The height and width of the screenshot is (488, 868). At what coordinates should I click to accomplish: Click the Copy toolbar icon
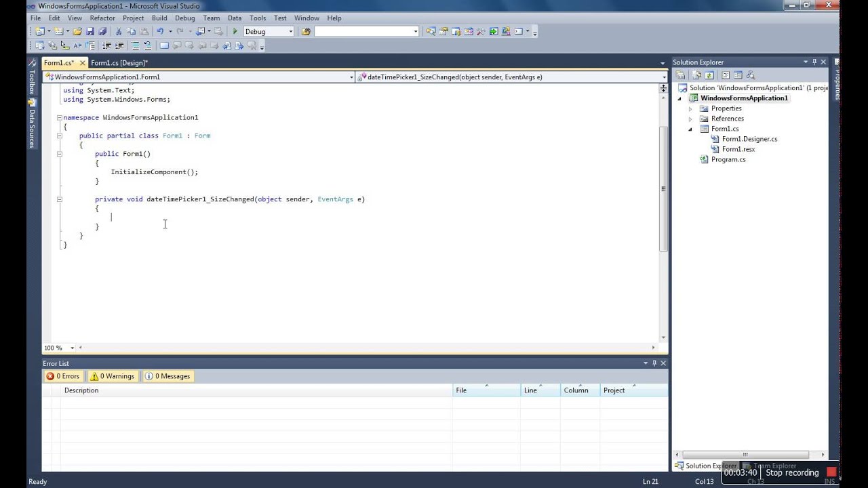point(131,31)
